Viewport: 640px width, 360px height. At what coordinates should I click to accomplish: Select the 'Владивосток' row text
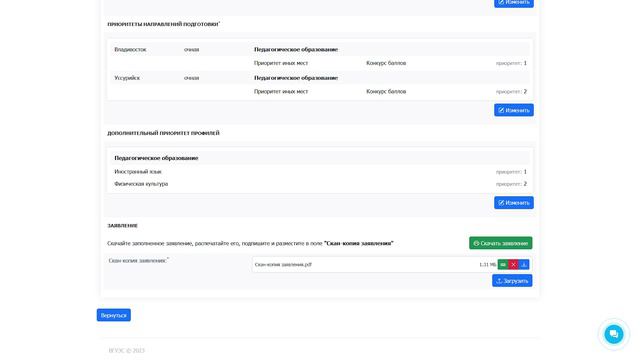point(130,49)
